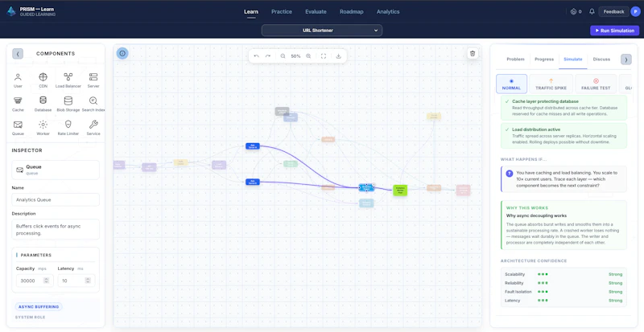The width and height of the screenshot is (644, 332).
Task: Open the URL Shortener problem dropdown
Action: coord(322,31)
